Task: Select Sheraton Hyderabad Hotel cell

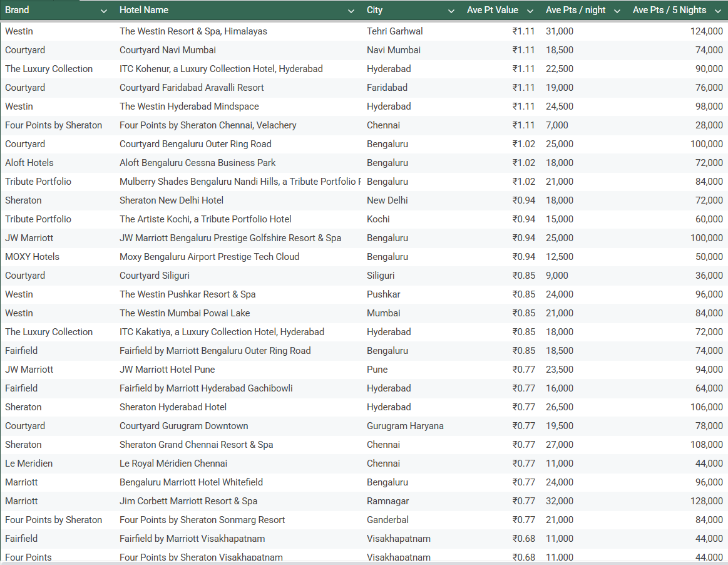Action: [x=173, y=407]
